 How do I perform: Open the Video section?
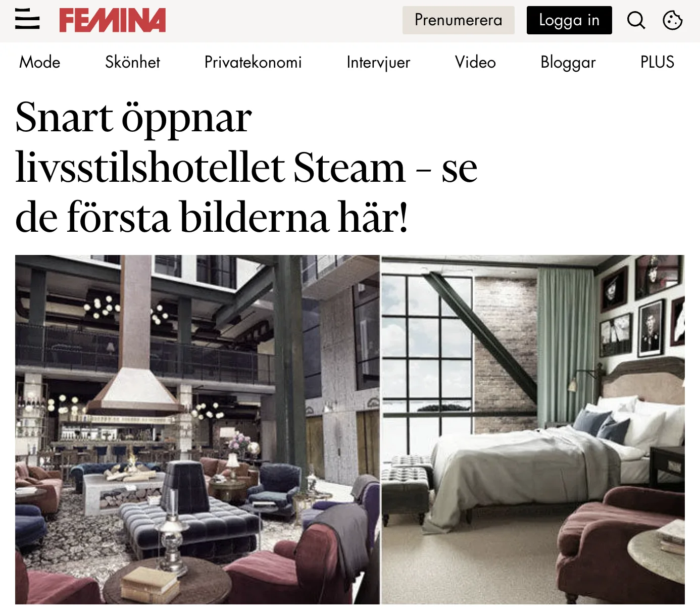475,62
